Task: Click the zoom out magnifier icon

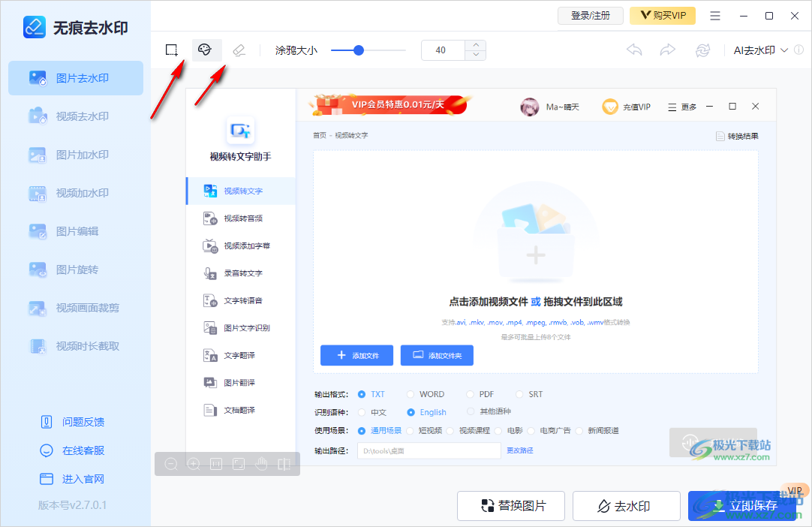Action: tap(171, 464)
